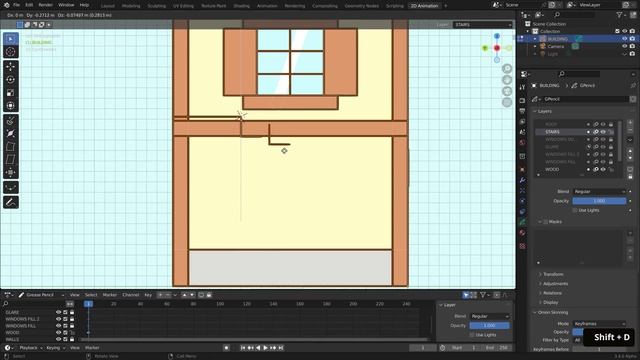Collapse the Layers panel header
The image size is (640, 360).
[544, 111]
